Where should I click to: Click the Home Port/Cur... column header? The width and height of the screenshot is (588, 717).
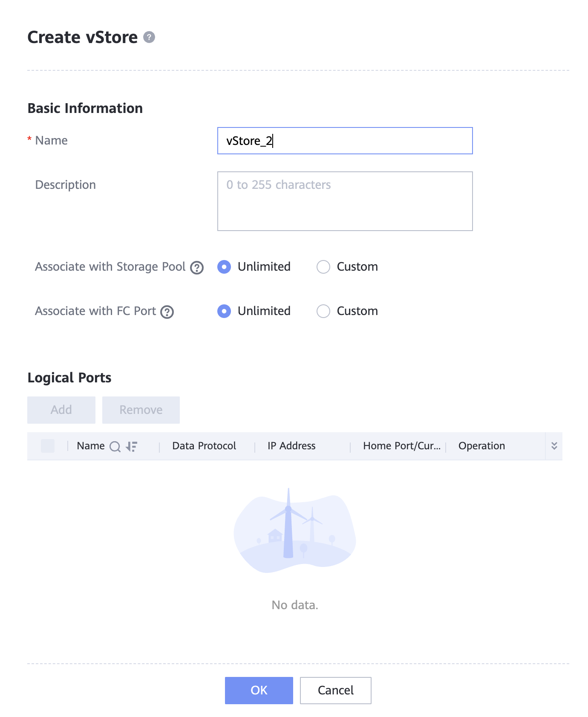(x=401, y=446)
